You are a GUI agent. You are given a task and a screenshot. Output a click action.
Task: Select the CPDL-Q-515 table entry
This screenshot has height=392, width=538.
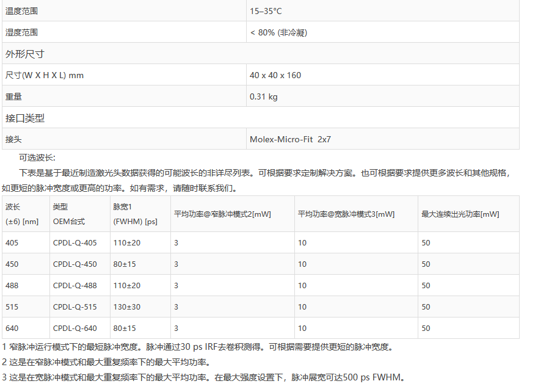click(x=75, y=307)
